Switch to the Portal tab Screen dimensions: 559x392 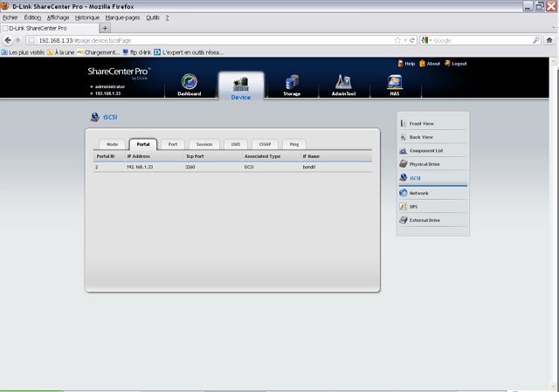(143, 144)
